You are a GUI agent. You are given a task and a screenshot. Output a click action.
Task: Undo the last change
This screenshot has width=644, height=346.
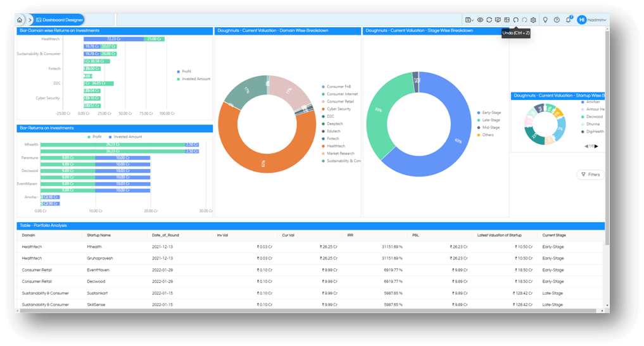tap(516, 20)
